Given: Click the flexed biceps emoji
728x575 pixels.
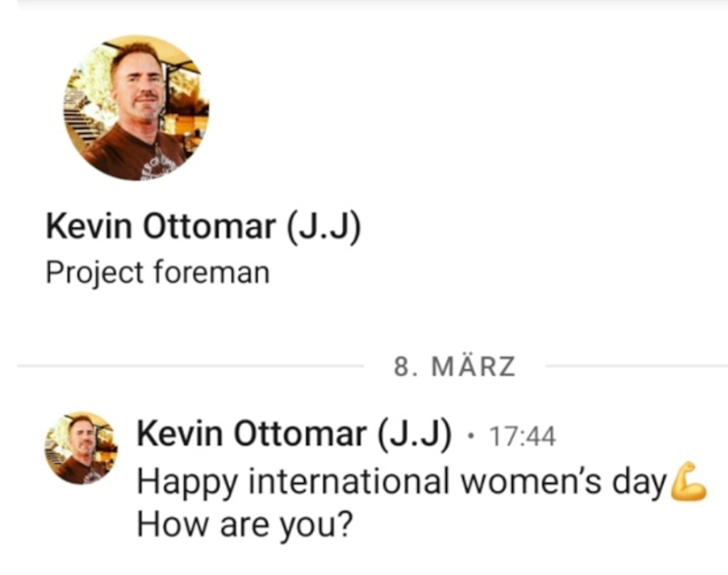Looking at the screenshot, I should pyautogui.click(x=688, y=482).
